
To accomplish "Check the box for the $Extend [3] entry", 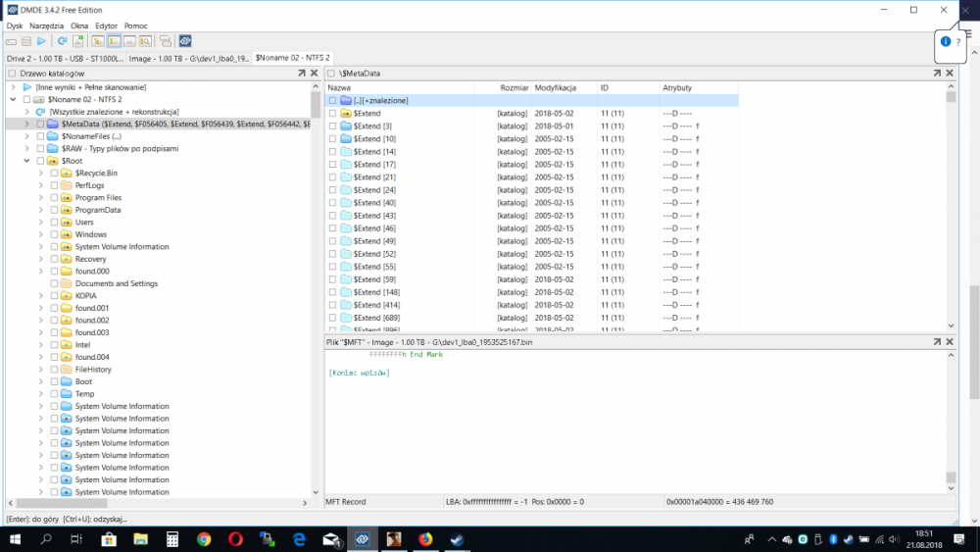I will coord(332,126).
